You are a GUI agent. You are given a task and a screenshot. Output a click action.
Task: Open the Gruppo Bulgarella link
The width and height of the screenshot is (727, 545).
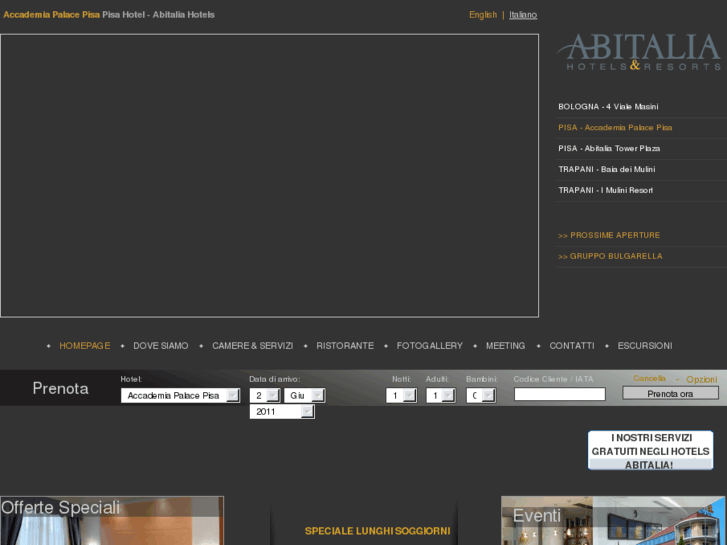610,256
